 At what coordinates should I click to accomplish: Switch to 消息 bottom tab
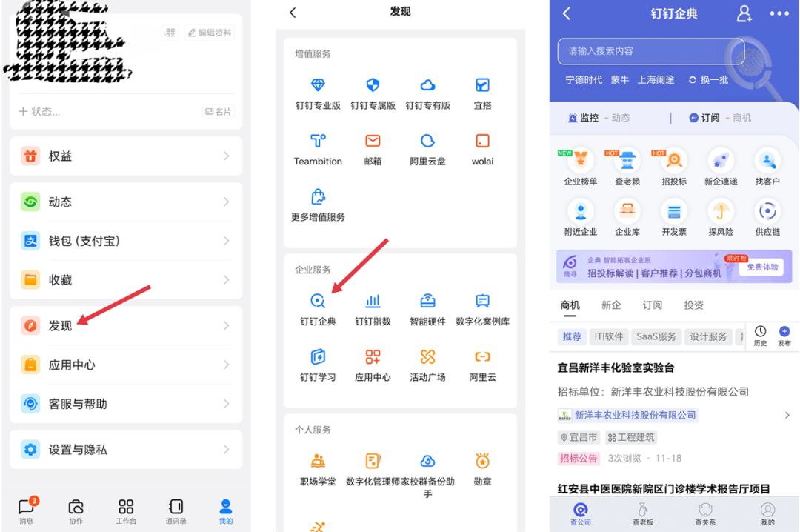(27, 511)
